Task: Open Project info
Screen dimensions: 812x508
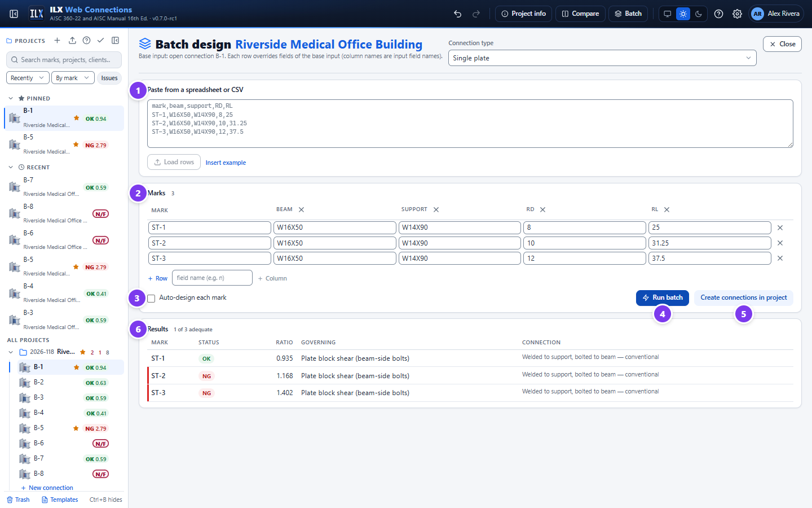Action: (523, 14)
